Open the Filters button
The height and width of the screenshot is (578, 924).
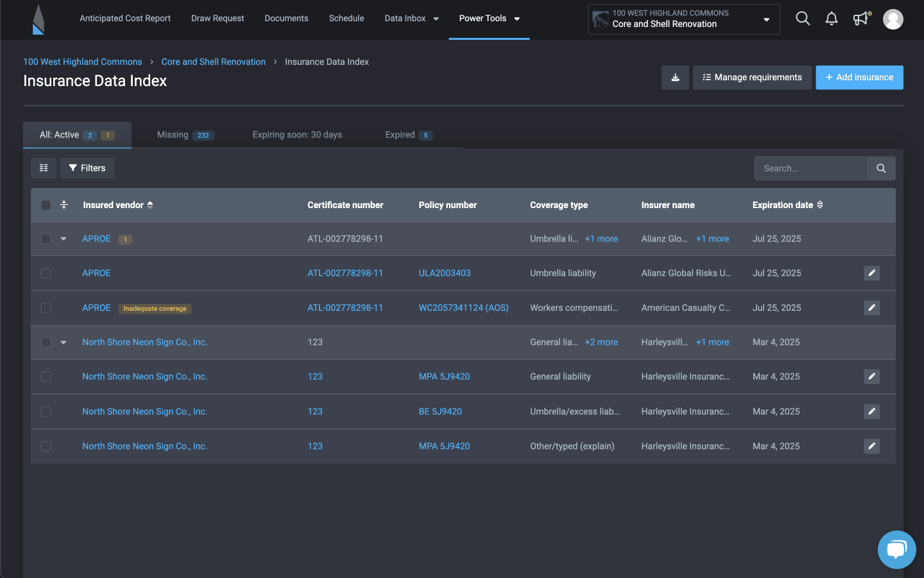[87, 168]
